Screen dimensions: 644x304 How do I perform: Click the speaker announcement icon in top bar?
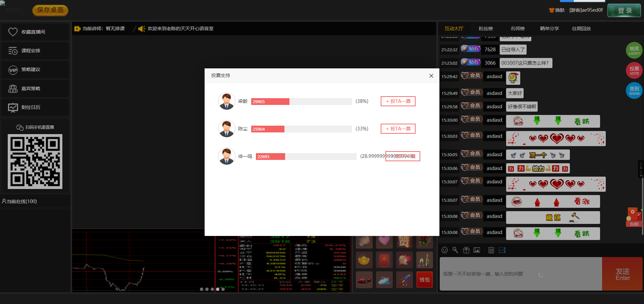coord(142,29)
